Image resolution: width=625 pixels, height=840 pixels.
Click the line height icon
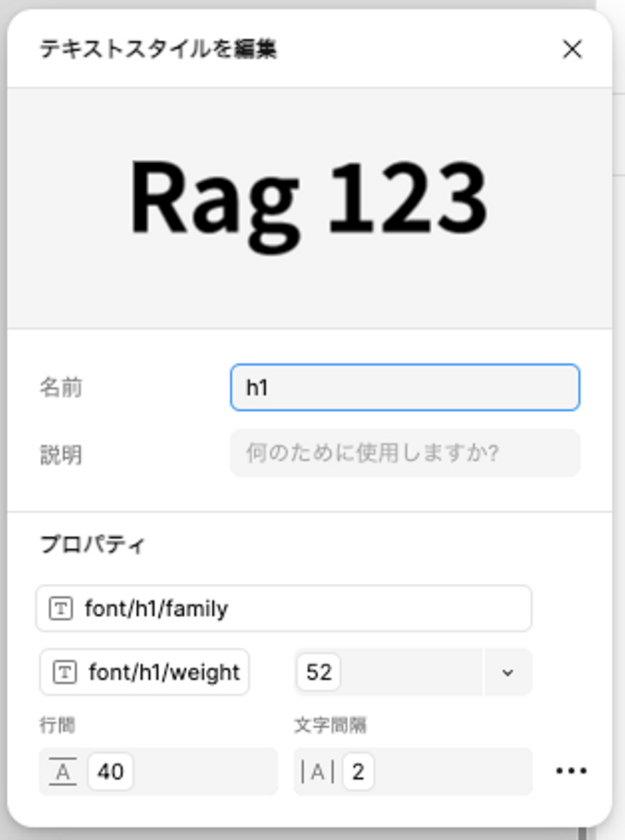(x=63, y=771)
